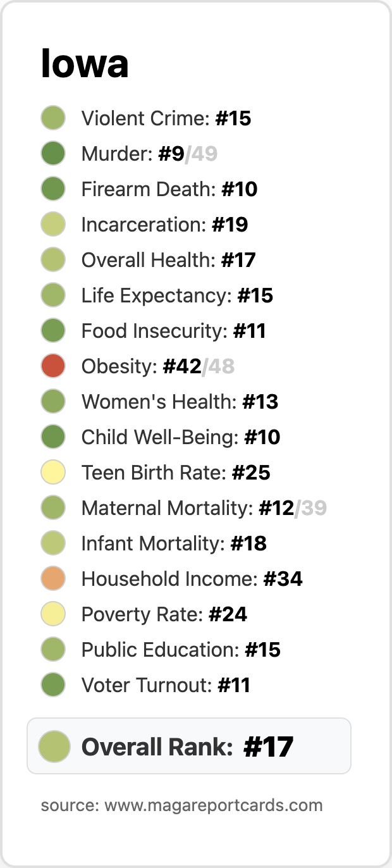Select the Maternal Mortality #12 row
Image resolution: width=392 pixels, height=868 pixels.
(x=184, y=508)
